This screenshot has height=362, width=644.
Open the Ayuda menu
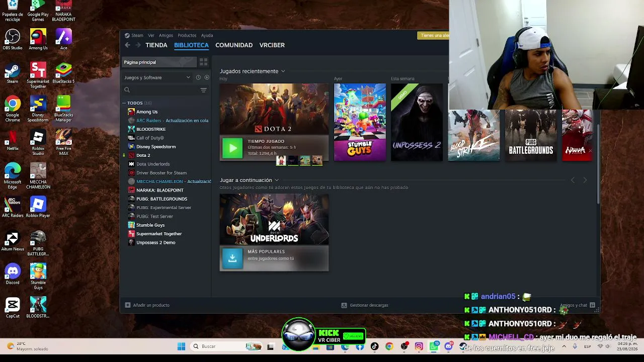point(207,35)
